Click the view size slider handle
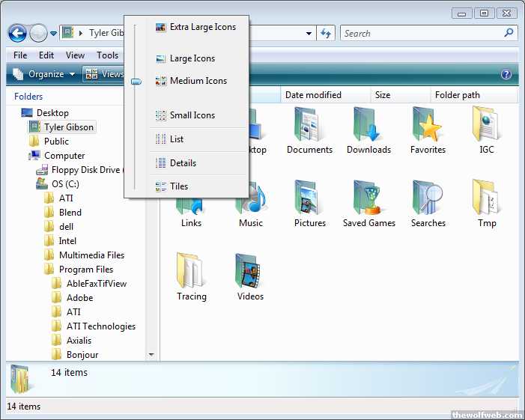Viewport: 525px width, 420px height. tap(136, 82)
